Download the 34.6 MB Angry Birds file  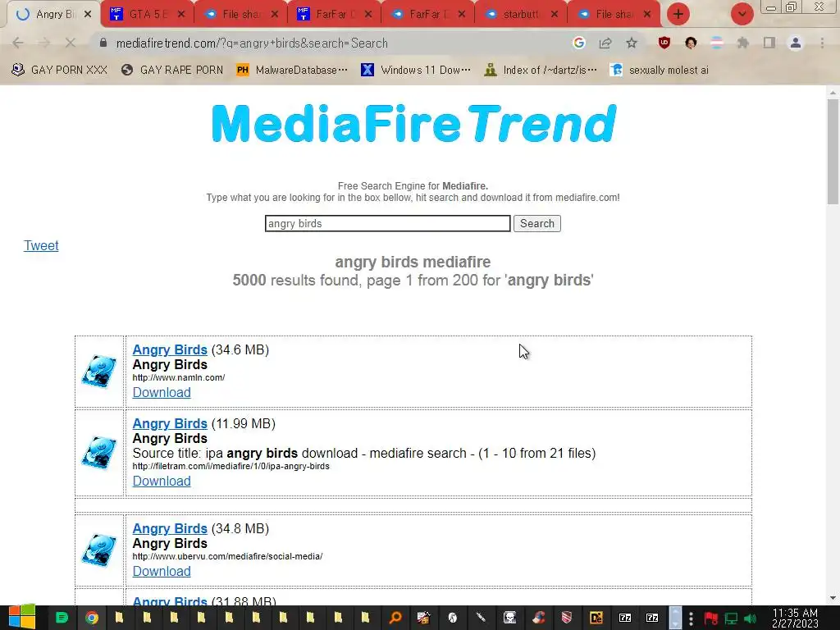point(162,392)
